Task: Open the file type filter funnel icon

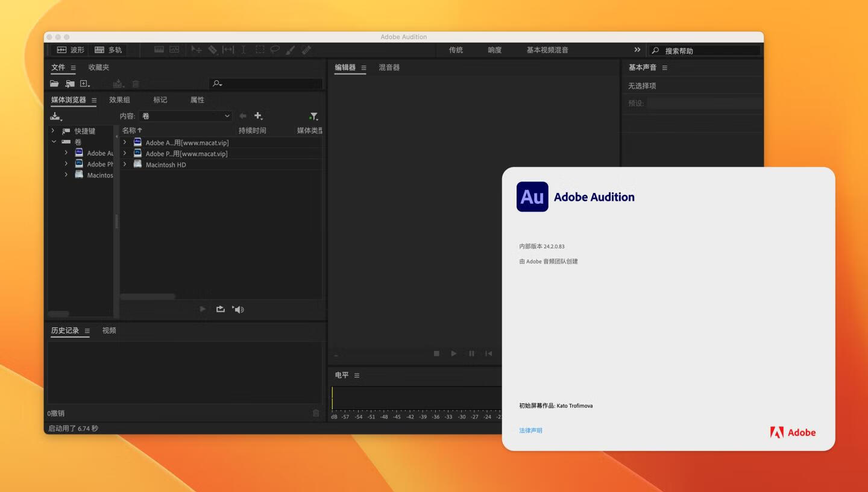Action: tap(313, 116)
